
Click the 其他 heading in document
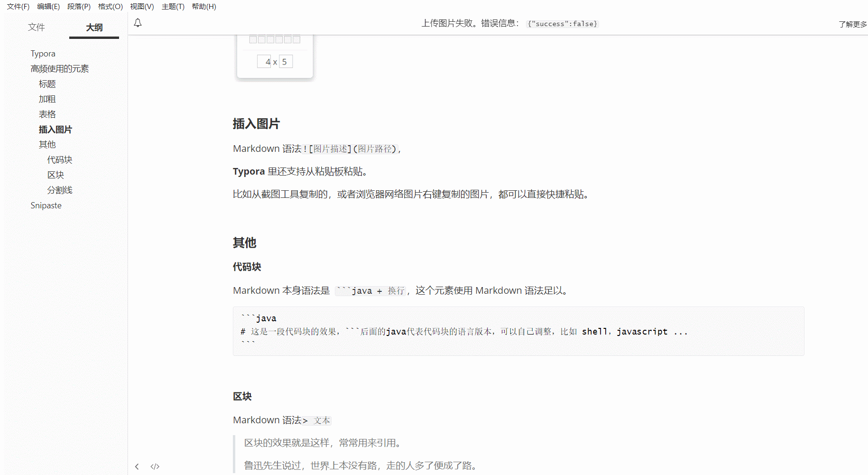click(244, 242)
